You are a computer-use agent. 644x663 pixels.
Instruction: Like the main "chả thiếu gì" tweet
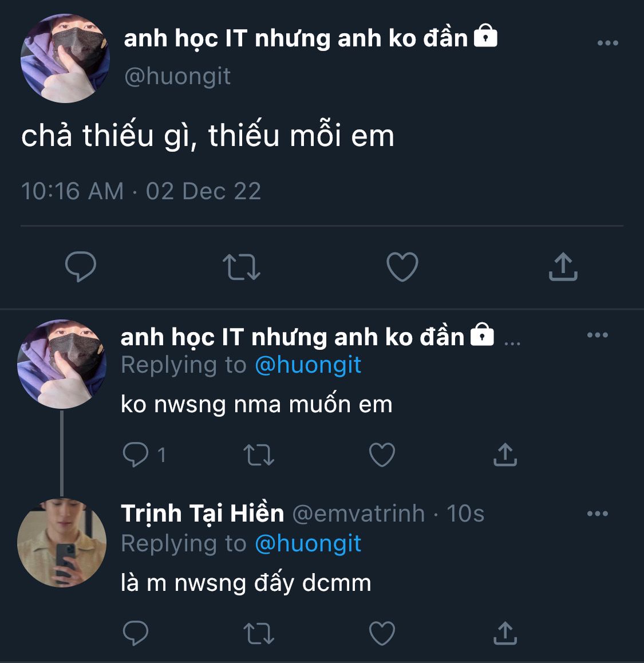click(402, 267)
